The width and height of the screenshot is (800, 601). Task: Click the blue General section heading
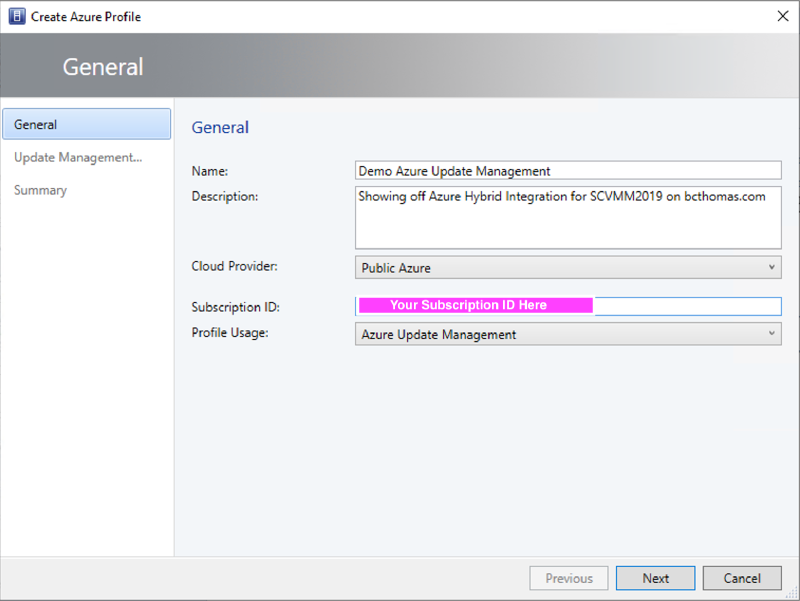(220, 127)
